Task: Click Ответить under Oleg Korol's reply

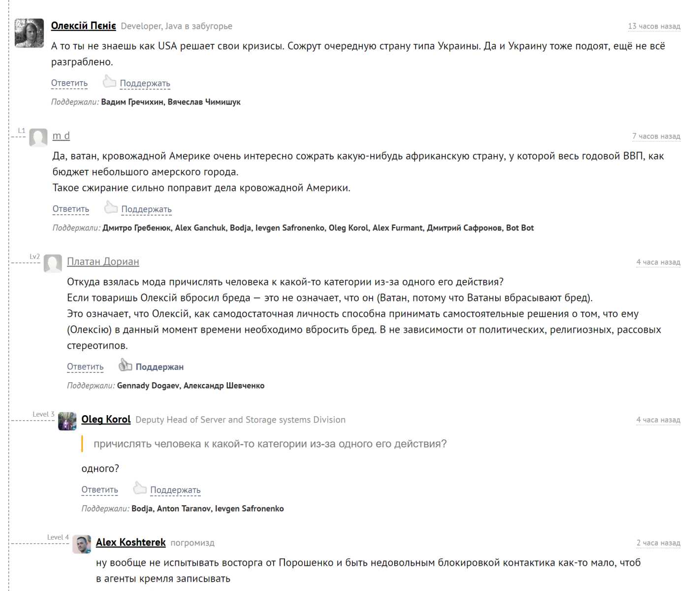Action: 99,490
